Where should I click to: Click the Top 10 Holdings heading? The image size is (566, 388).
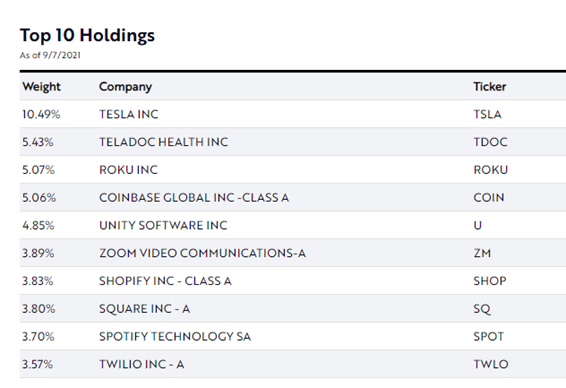(87, 35)
